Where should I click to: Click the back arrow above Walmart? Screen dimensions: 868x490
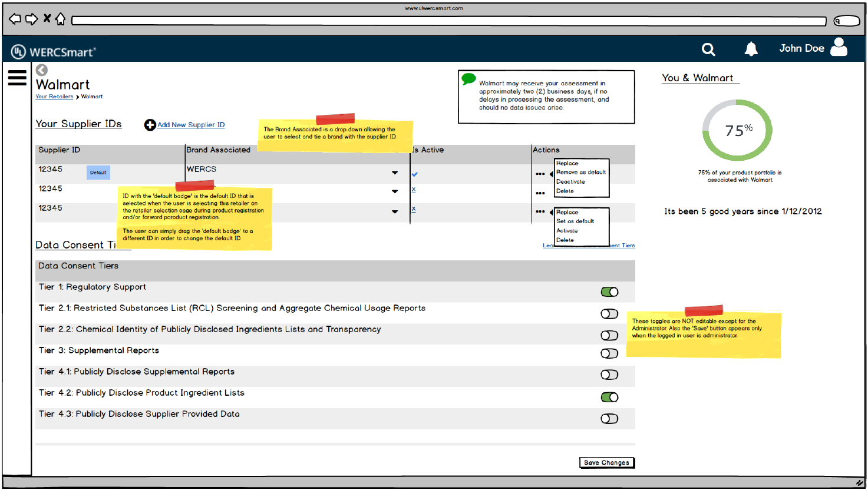pyautogui.click(x=41, y=70)
